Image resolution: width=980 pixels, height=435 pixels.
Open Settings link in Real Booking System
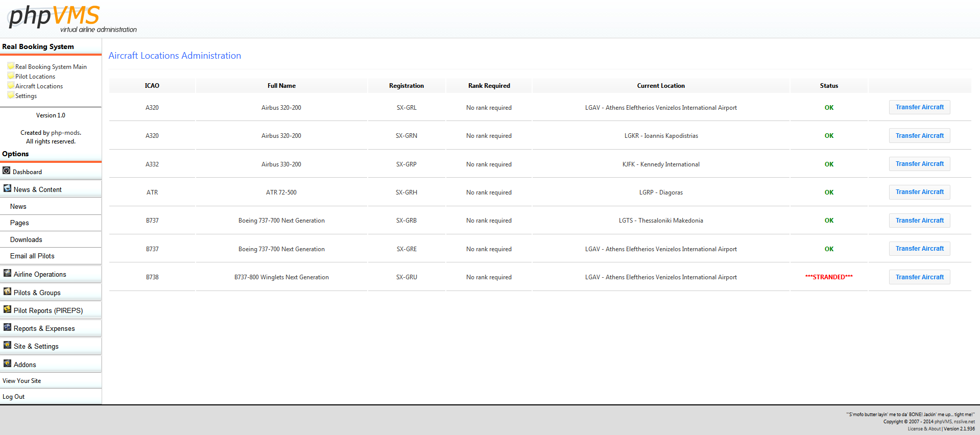(26, 96)
